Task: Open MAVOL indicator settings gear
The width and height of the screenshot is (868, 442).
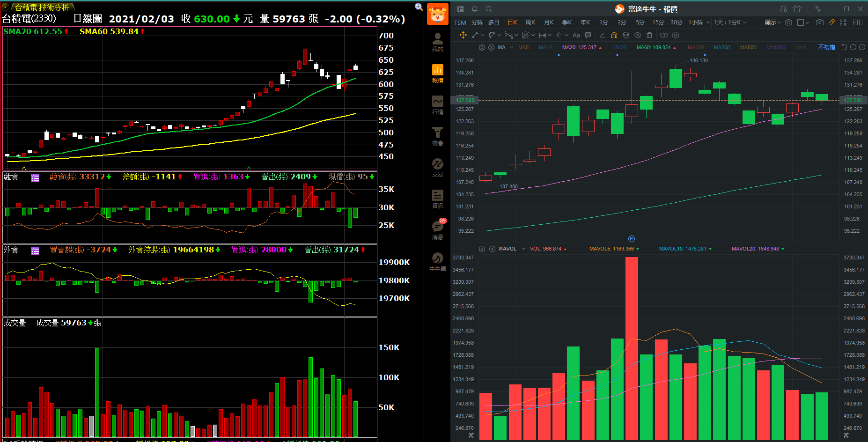Action: [482, 249]
